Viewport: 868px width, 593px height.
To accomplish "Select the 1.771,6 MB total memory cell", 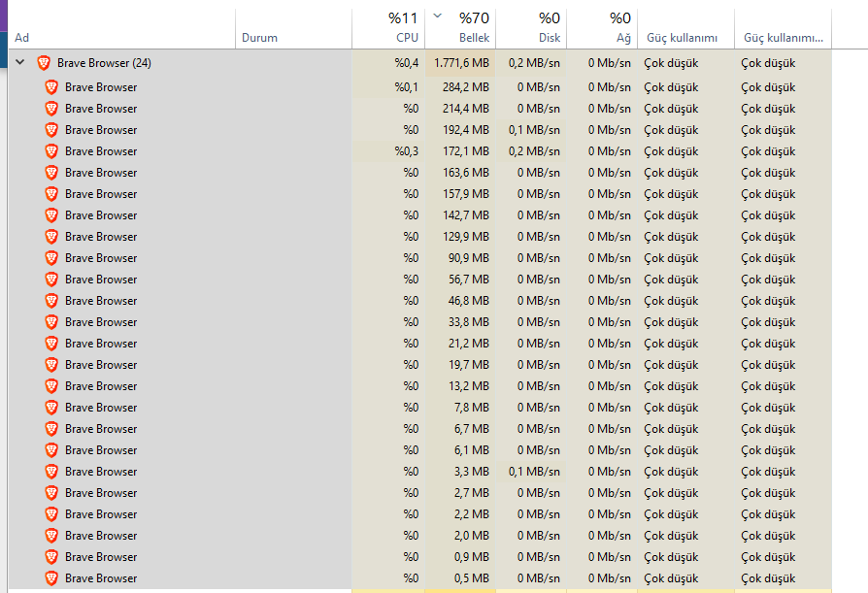I will 460,63.
